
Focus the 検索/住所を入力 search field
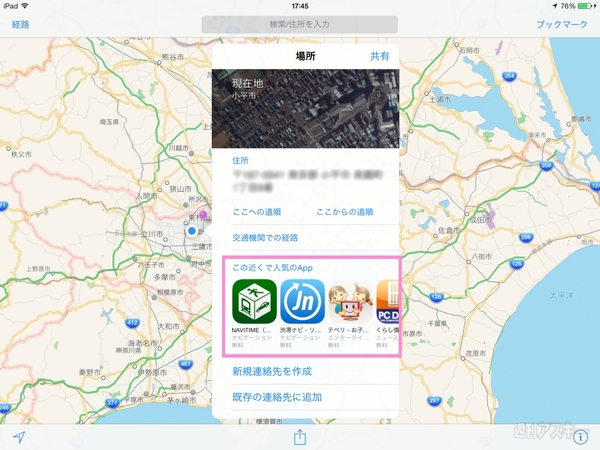(300, 24)
